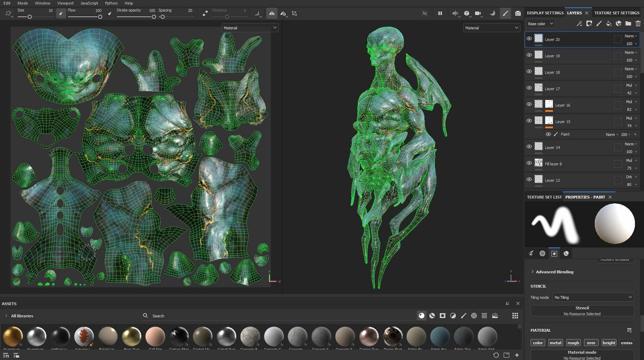The image size is (644, 360).
Task: Toggle the color material channel button
Action: point(538,343)
